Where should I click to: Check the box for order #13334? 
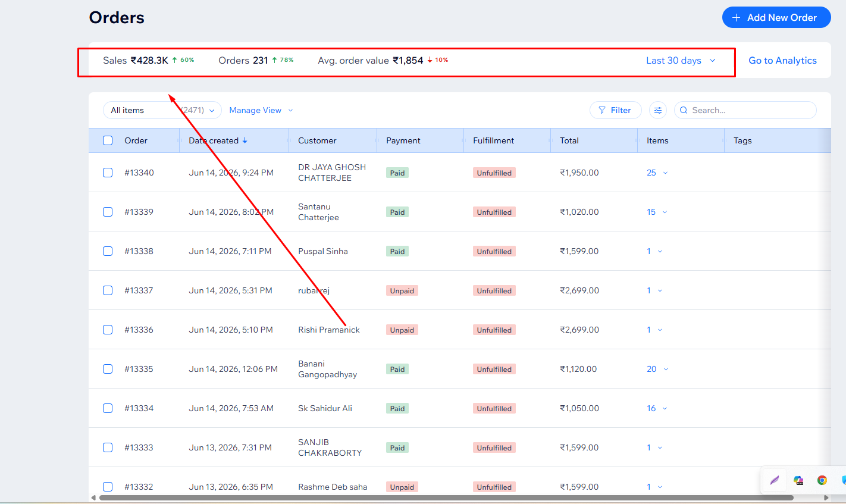(108, 408)
